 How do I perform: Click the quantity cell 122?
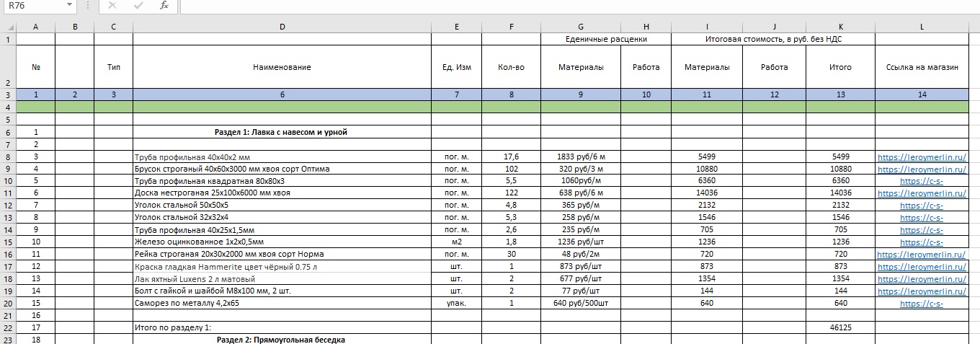pos(511,193)
